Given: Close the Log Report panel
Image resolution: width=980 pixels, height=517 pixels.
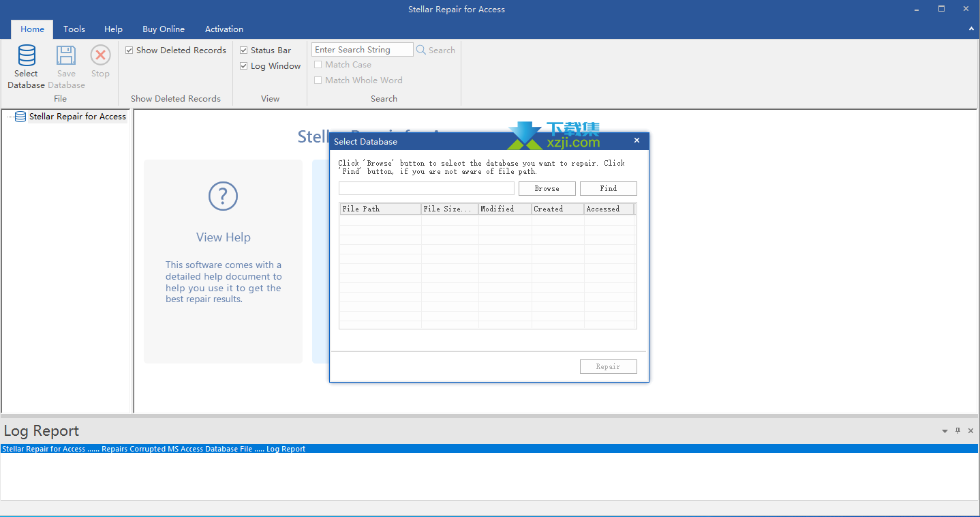Looking at the screenshot, I should 971,430.
